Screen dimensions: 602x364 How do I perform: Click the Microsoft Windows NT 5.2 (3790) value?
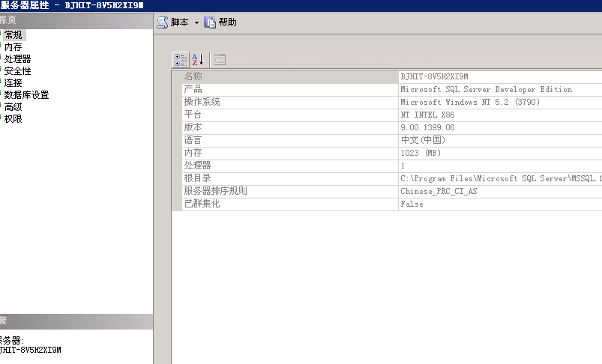coord(470,102)
